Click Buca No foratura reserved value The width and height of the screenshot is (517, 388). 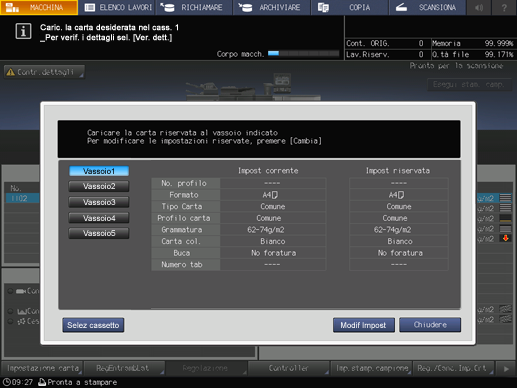tap(399, 253)
